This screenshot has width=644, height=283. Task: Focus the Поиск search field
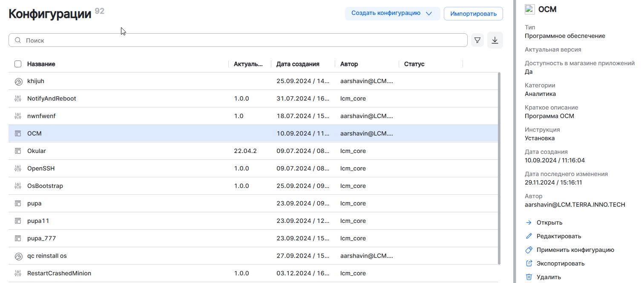pos(239,40)
